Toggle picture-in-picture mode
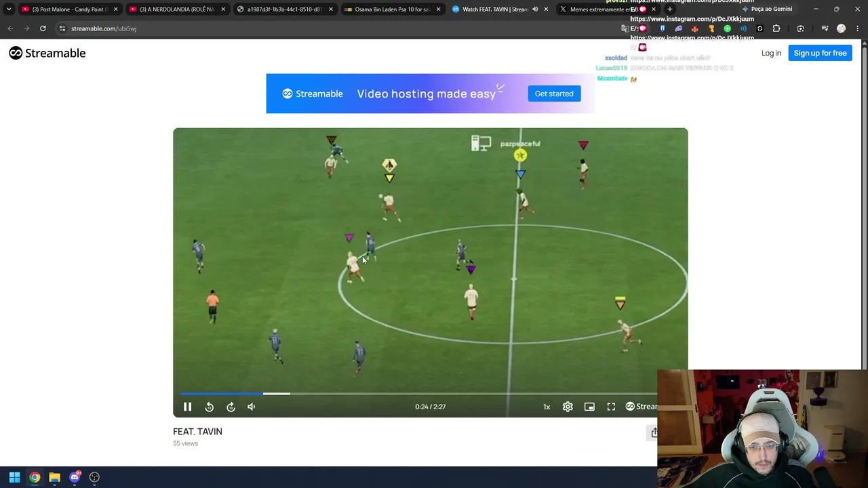 (x=589, y=407)
